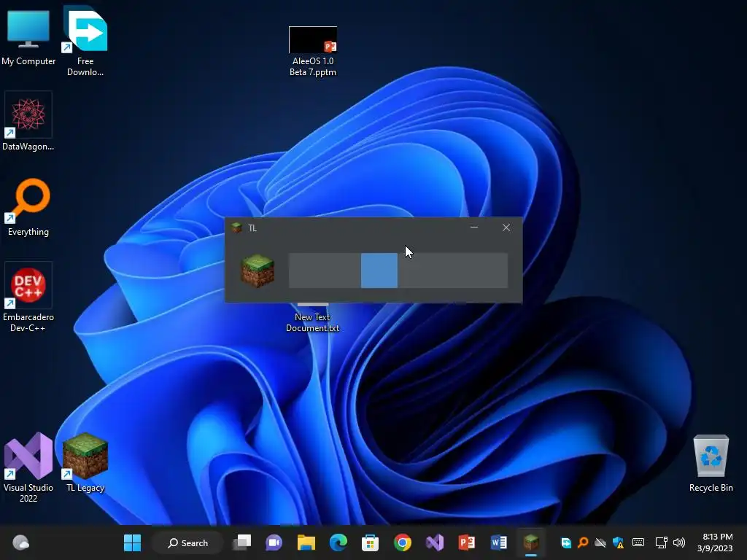Click Everything search tray icon
The image size is (747, 560).
[x=583, y=542]
